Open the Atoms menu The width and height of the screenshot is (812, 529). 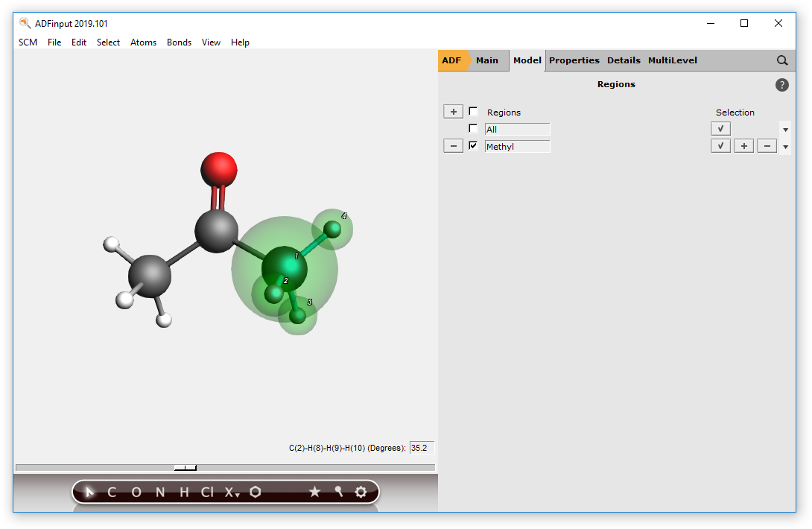pyautogui.click(x=143, y=42)
